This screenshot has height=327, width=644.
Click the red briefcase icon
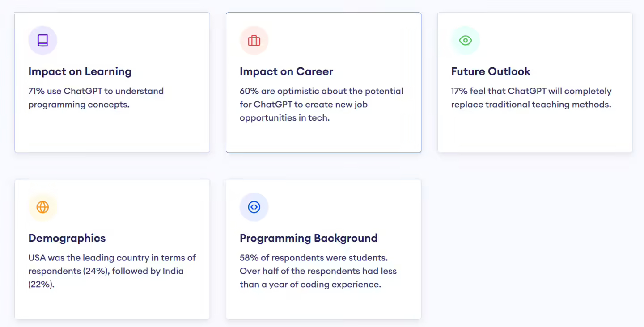click(254, 41)
